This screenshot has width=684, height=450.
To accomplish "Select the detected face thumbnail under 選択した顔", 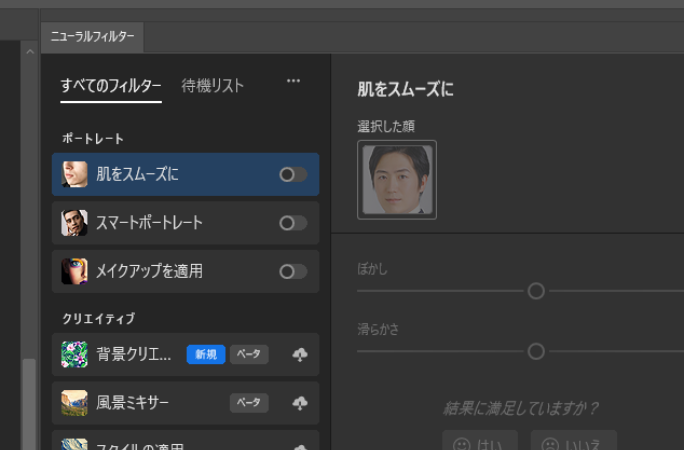I will click(x=397, y=180).
